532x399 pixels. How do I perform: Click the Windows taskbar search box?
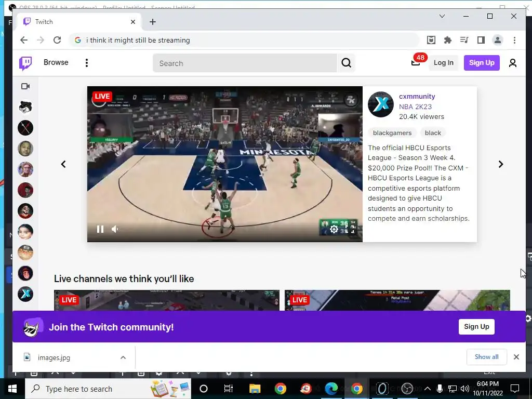click(x=108, y=389)
